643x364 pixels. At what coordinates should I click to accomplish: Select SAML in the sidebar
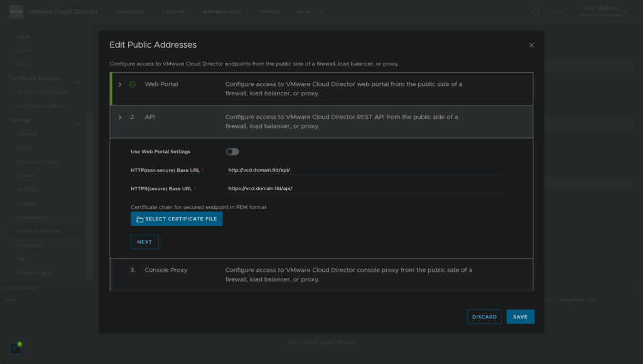coord(24,36)
